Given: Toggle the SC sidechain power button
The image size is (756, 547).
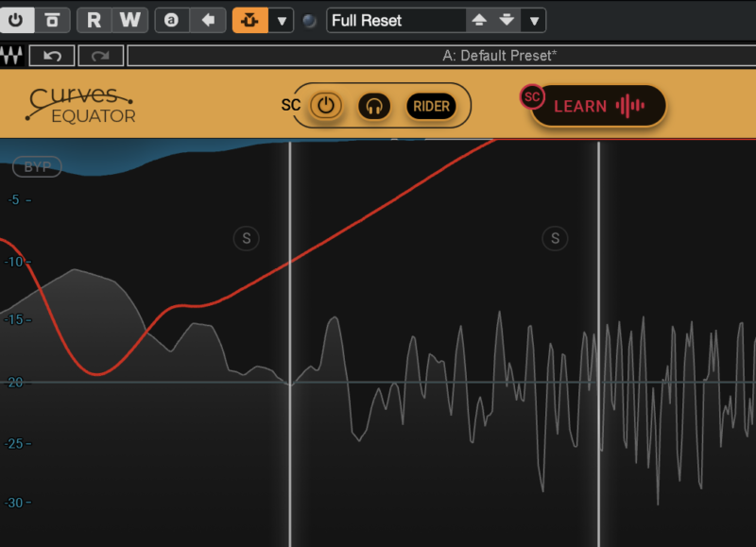Looking at the screenshot, I should click(x=326, y=106).
